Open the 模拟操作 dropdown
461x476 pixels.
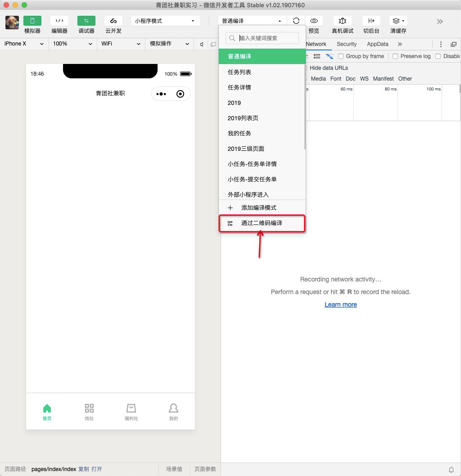pos(169,44)
